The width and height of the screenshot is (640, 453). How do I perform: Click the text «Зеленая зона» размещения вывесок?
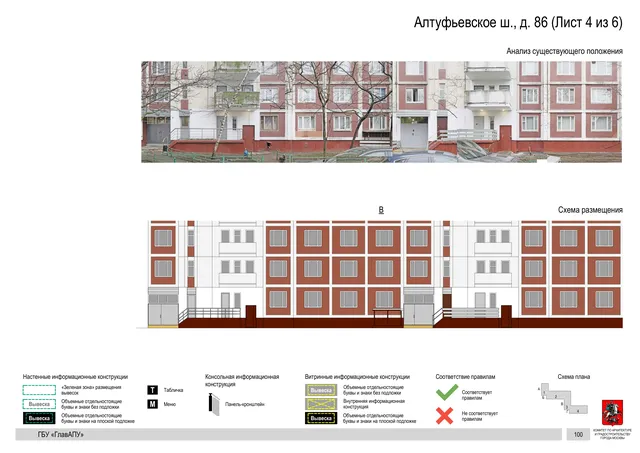point(91,390)
